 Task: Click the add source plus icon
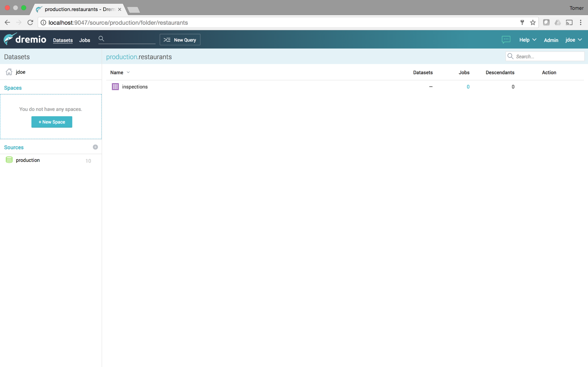[95, 147]
